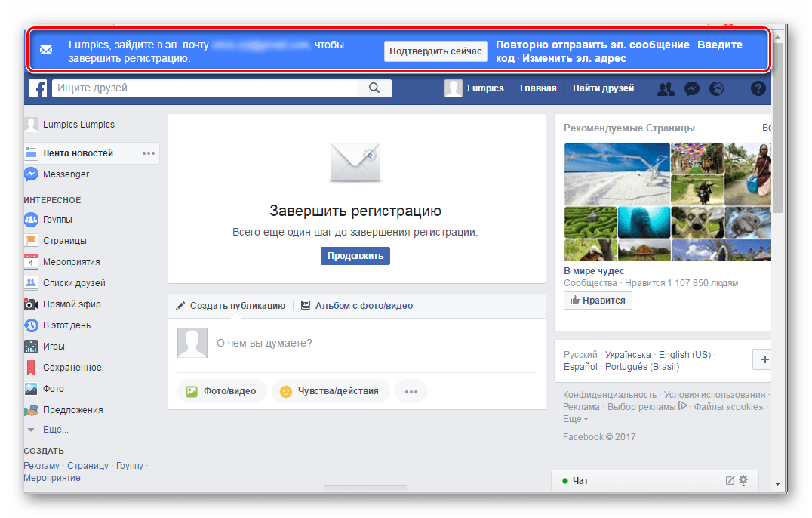Viewport: 812px width, 518px height.
Task: Click the Facebook logo icon
Action: click(37, 88)
